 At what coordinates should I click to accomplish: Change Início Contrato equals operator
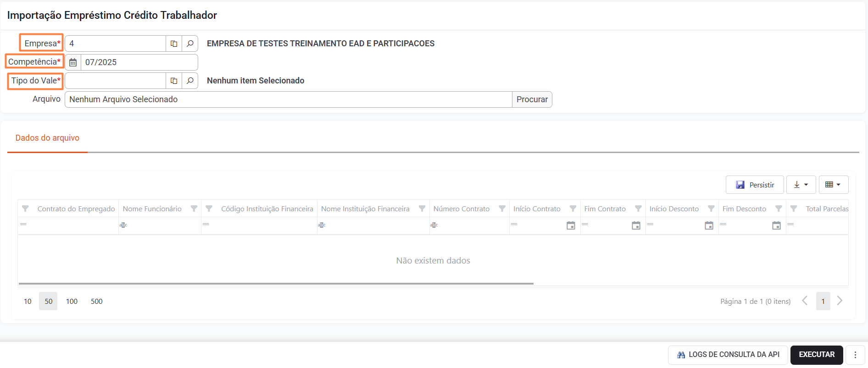click(x=514, y=224)
